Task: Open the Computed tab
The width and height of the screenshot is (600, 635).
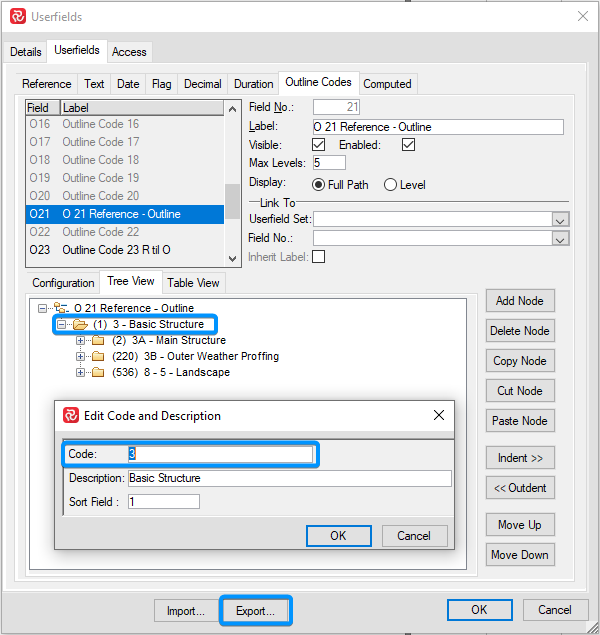Action: tap(387, 84)
